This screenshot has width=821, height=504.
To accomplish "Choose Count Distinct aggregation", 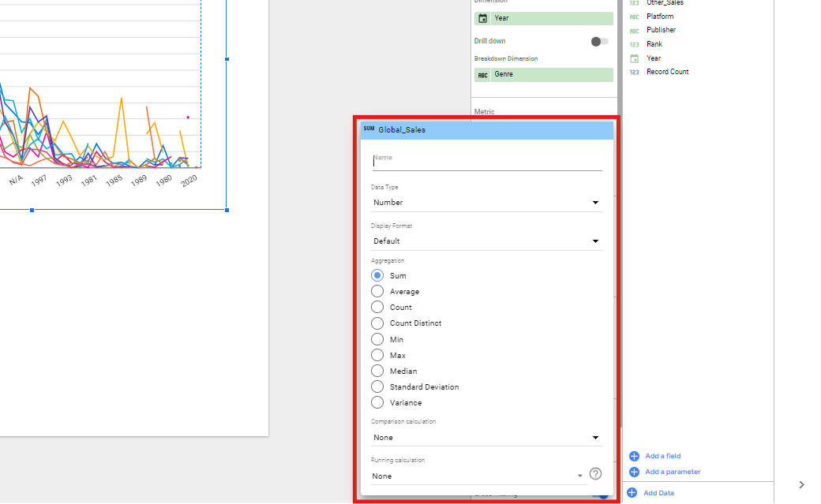I will pyautogui.click(x=377, y=323).
